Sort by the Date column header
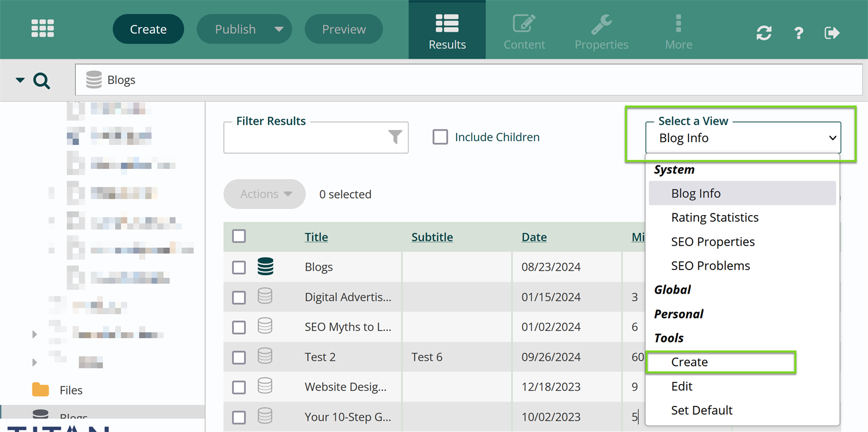The height and width of the screenshot is (432, 868). 534,237
